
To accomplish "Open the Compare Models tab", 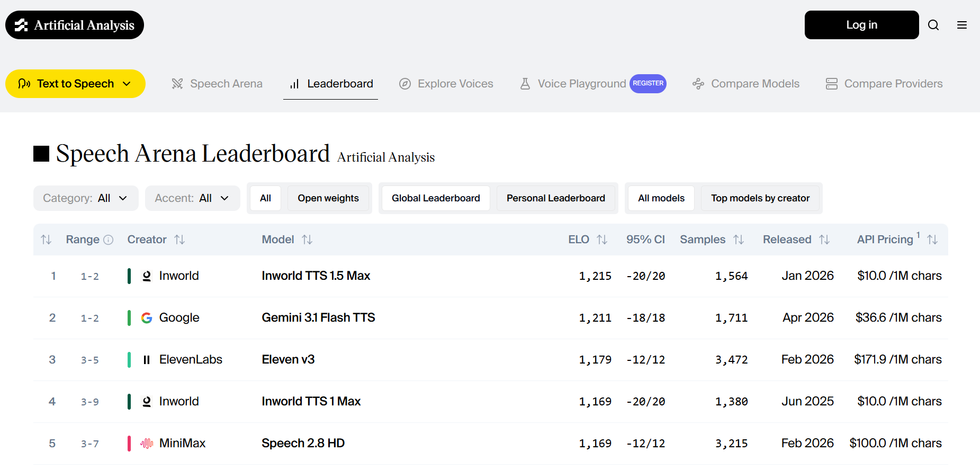I will click(x=746, y=84).
